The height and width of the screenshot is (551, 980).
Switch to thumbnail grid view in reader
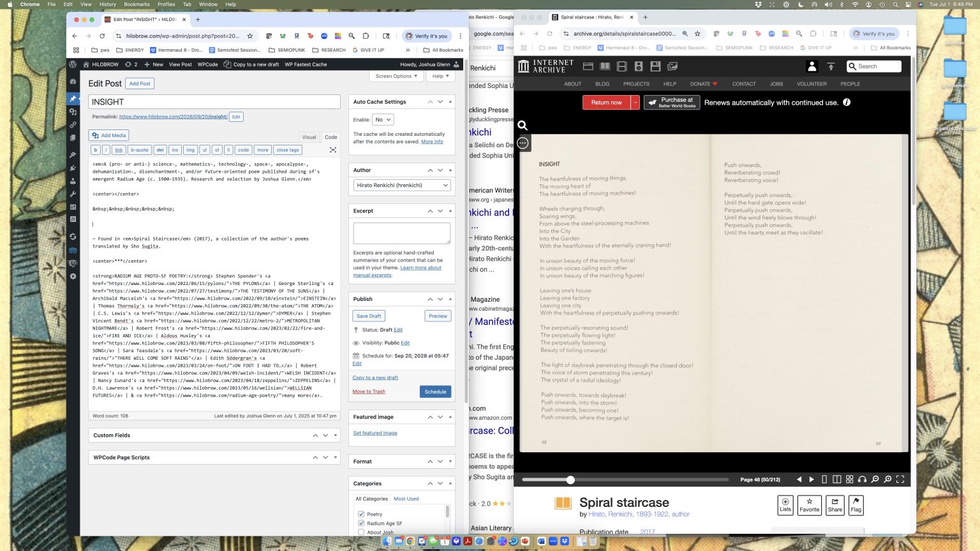point(849,480)
